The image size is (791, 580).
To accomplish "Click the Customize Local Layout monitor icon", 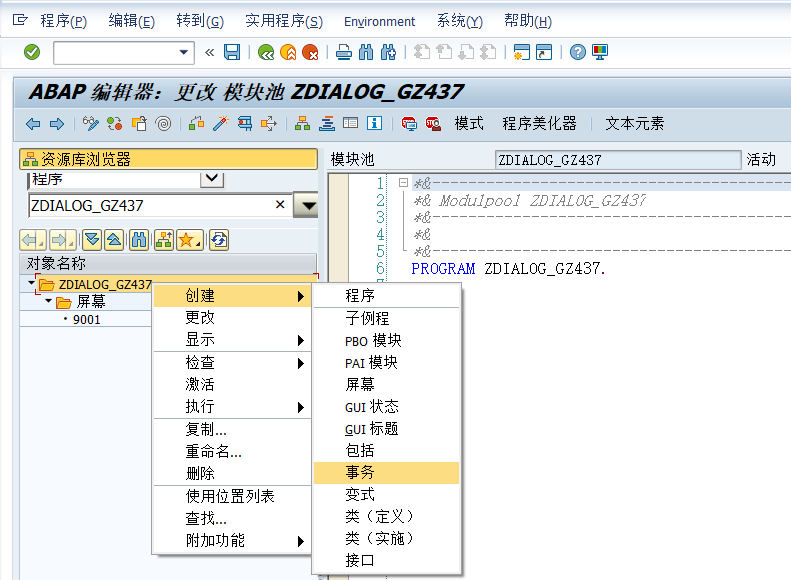I will coord(600,52).
